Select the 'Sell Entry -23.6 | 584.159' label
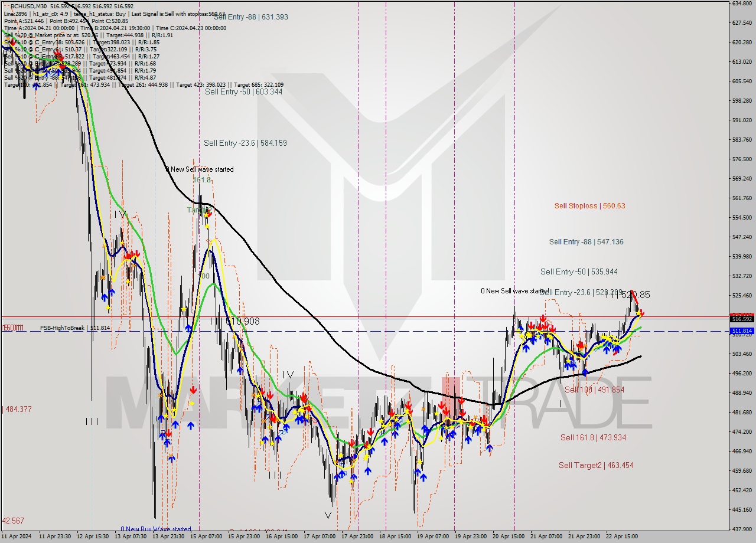 [x=246, y=143]
